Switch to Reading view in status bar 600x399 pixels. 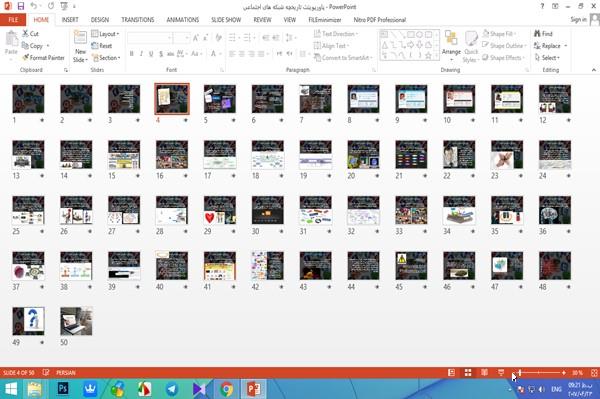(x=484, y=373)
